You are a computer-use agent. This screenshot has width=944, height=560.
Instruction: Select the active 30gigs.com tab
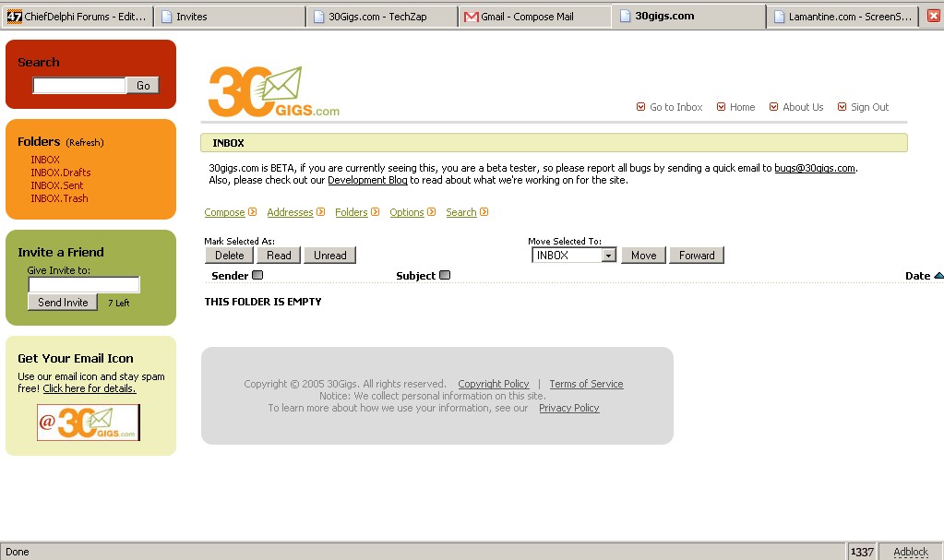688,17
